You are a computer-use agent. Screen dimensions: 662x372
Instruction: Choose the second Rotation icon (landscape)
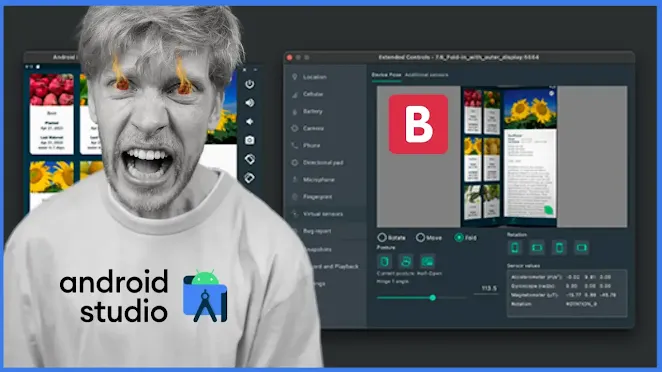coord(537,247)
